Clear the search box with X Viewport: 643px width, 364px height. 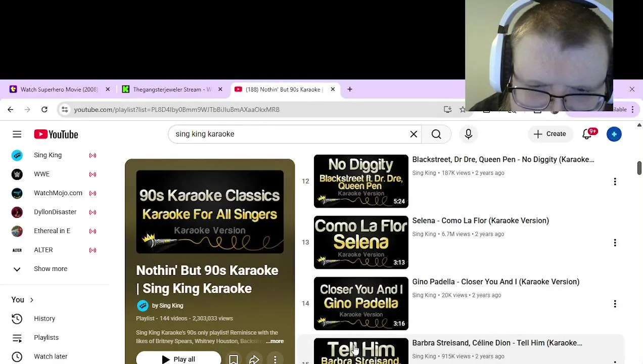pyautogui.click(x=414, y=134)
